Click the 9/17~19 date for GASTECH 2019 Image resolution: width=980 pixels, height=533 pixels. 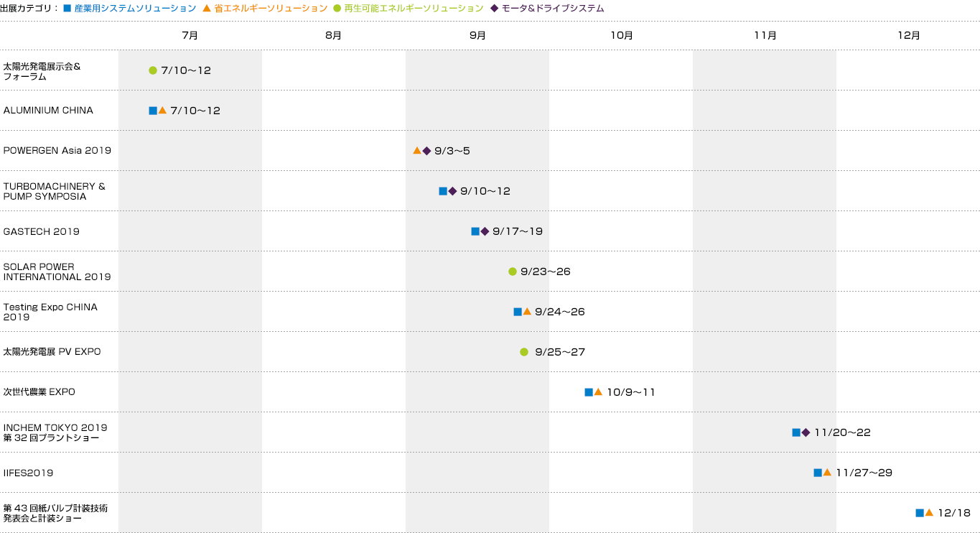(x=518, y=231)
